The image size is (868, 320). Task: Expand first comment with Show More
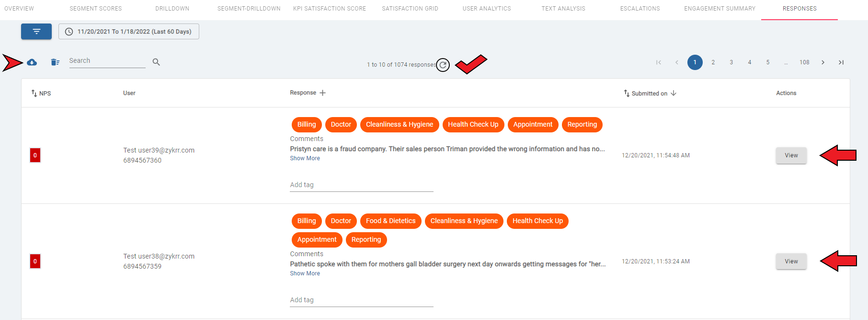point(305,158)
